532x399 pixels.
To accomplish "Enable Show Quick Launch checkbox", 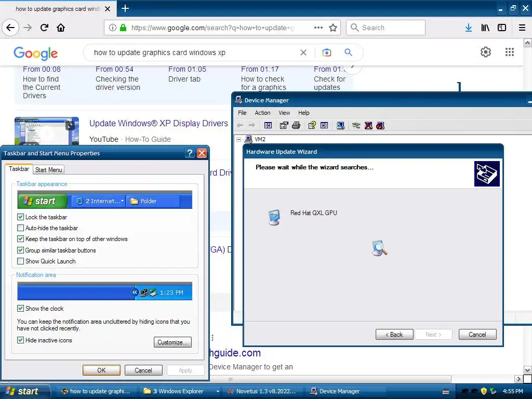I will coord(21,261).
